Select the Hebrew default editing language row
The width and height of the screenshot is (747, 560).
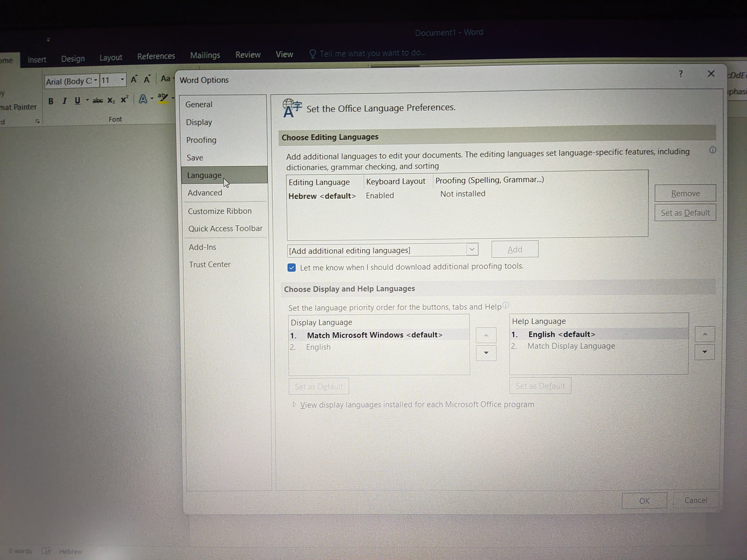[x=322, y=196]
